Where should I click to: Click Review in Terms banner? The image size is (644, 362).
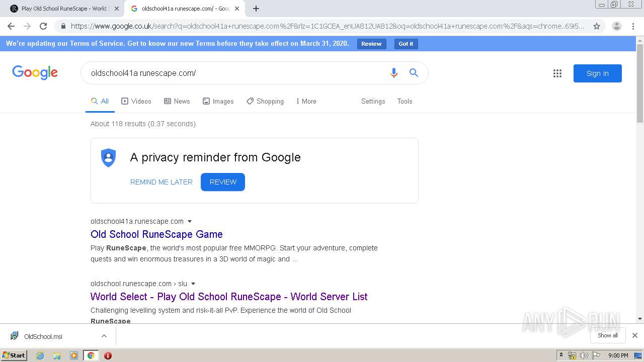371,44
